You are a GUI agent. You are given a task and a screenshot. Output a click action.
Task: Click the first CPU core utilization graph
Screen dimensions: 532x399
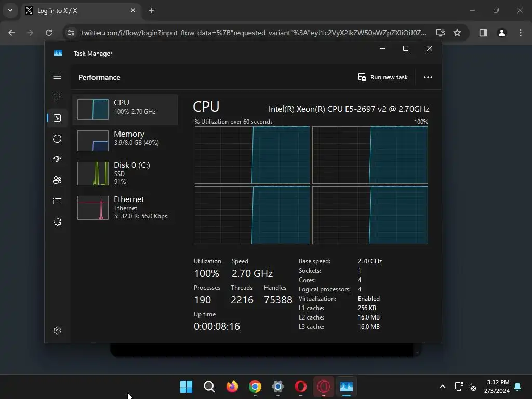tap(252, 155)
